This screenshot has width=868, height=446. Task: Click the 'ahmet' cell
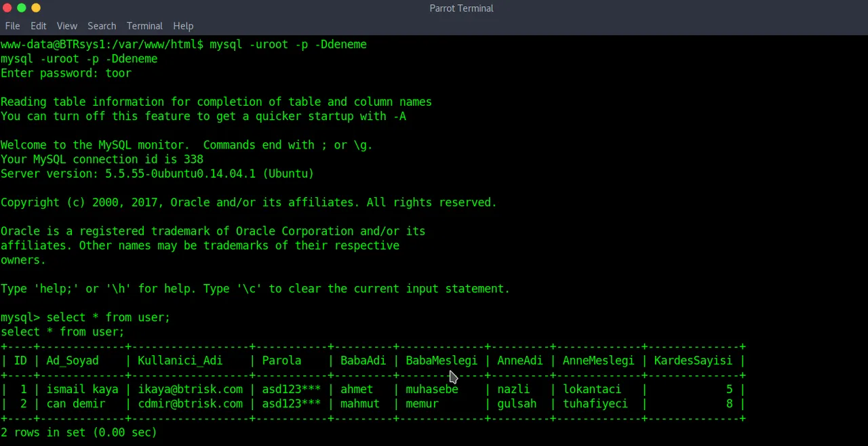click(x=357, y=389)
